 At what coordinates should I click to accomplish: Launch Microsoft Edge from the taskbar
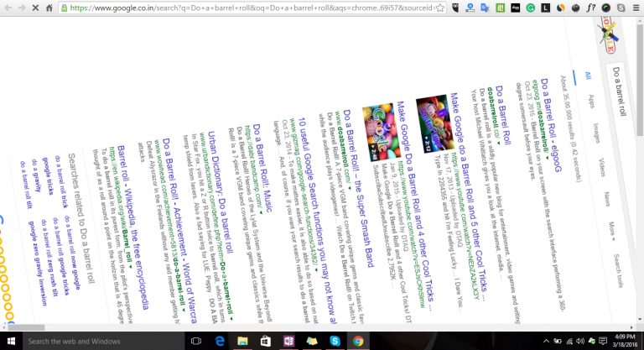pos(220,341)
